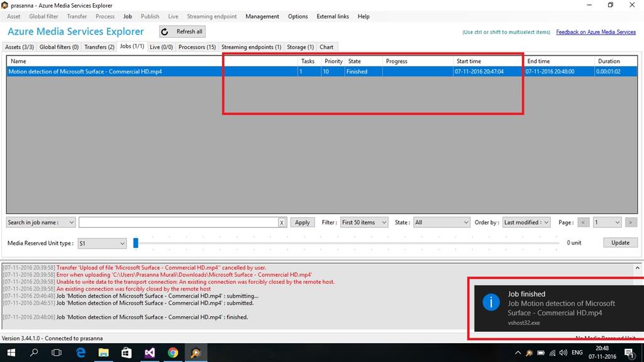Open Windows Store from taskbar
The image size is (644, 362).
pyautogui.click(x=126, y=353)
